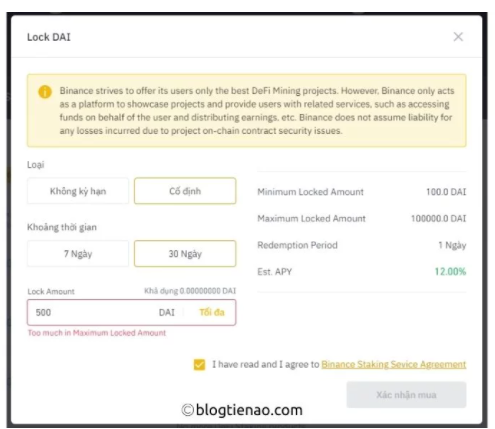Pick the 7 Ngày duration

click(78, 254)
